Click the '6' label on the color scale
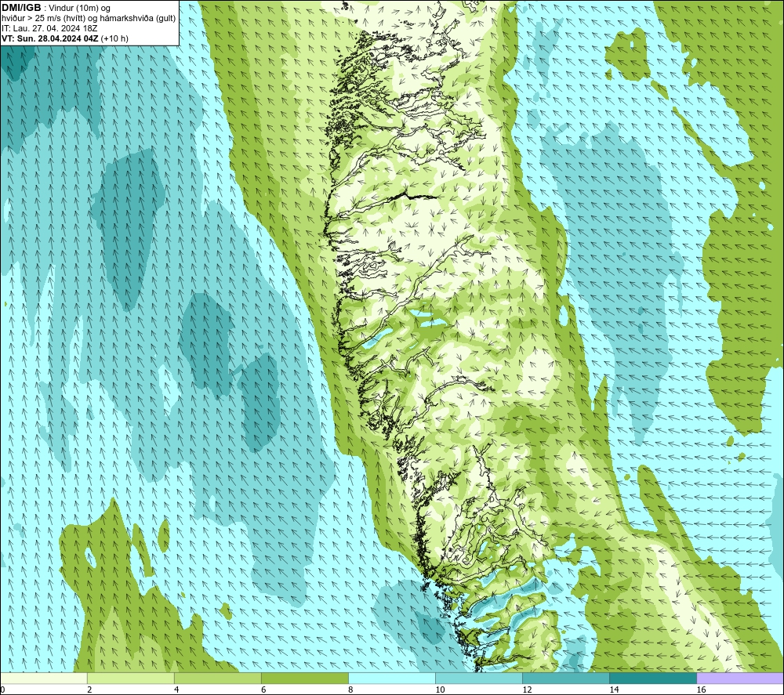Image resolution: width=784 pixels, height=695 pixels. [263, 690]
